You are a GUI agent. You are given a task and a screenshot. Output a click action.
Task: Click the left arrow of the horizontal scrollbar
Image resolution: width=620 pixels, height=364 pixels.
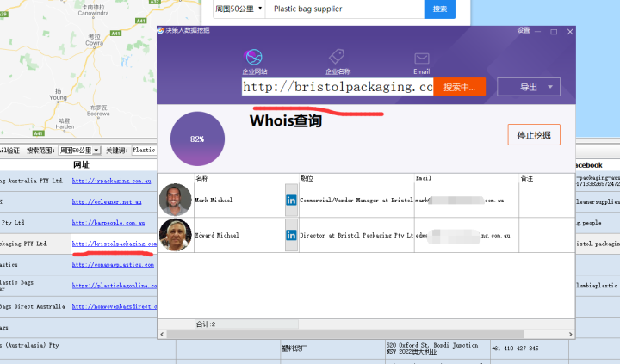(162, 335)
